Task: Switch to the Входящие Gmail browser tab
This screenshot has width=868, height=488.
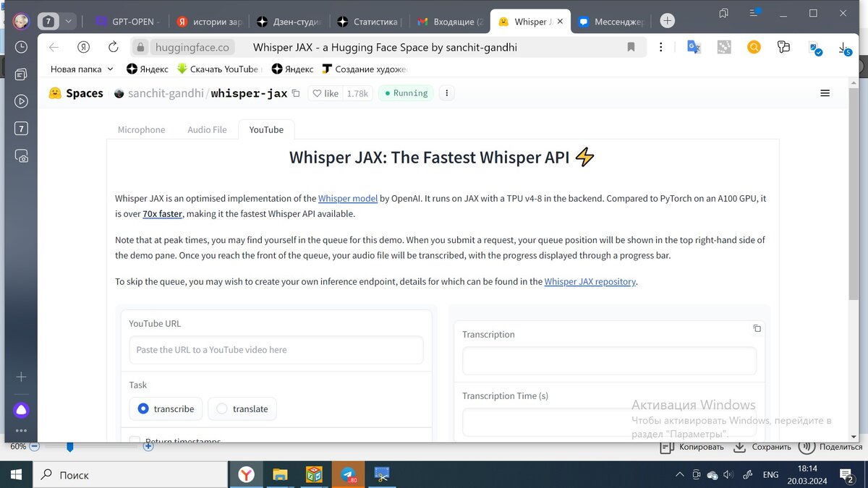Action: (451, 22)
